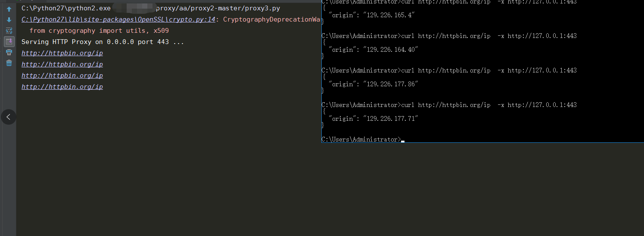Click the origin 129.226.177.71 output
This screenshot has height=236, width=644.
pyautogui.click(x=373, y=119)
